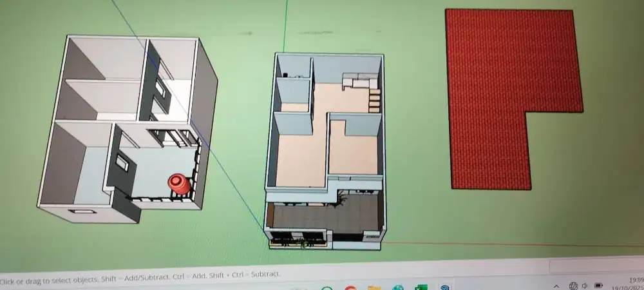Click the volume speaker tray icon

point(585,285)
